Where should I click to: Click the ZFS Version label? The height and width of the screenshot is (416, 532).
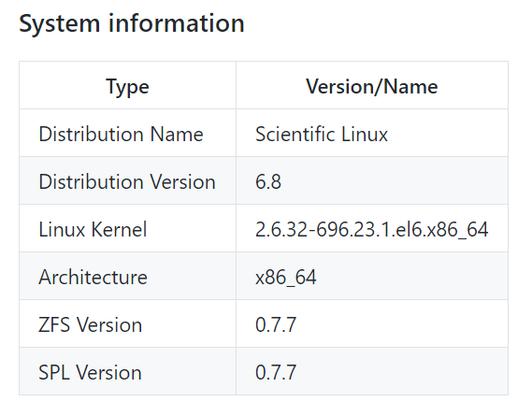pos(91,324)
